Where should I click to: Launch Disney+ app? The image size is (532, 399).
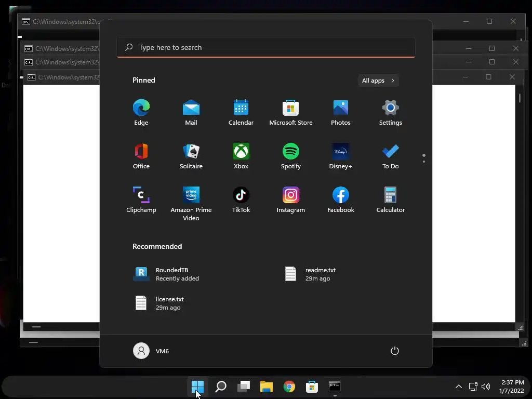coord(341,156)
